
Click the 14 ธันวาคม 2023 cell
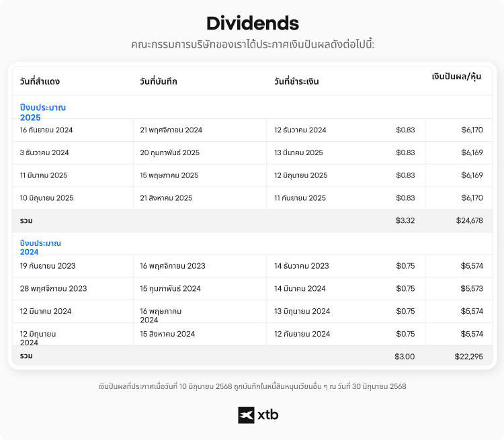coord(302,266)
